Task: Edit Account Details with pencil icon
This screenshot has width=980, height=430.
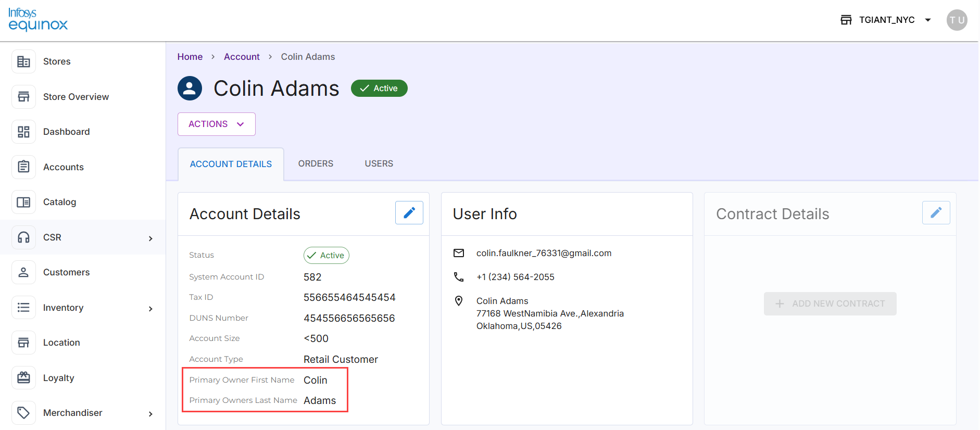Action: point(409,212)
